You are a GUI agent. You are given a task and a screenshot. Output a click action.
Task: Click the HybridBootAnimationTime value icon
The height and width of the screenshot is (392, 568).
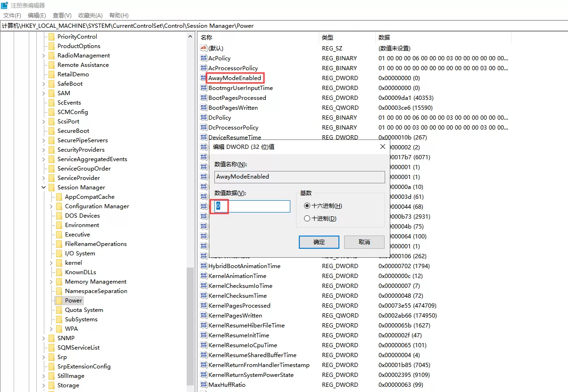(204, 266)
